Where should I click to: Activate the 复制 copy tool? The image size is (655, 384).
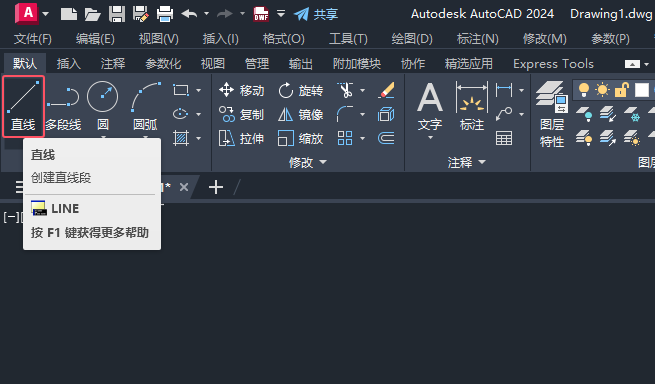coord(241,114)
